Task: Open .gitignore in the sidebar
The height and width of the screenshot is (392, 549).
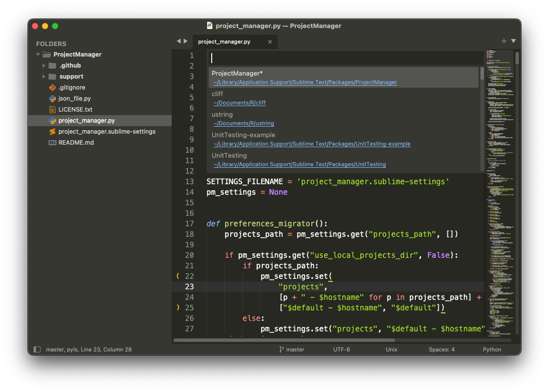Action: click(72, 88)
